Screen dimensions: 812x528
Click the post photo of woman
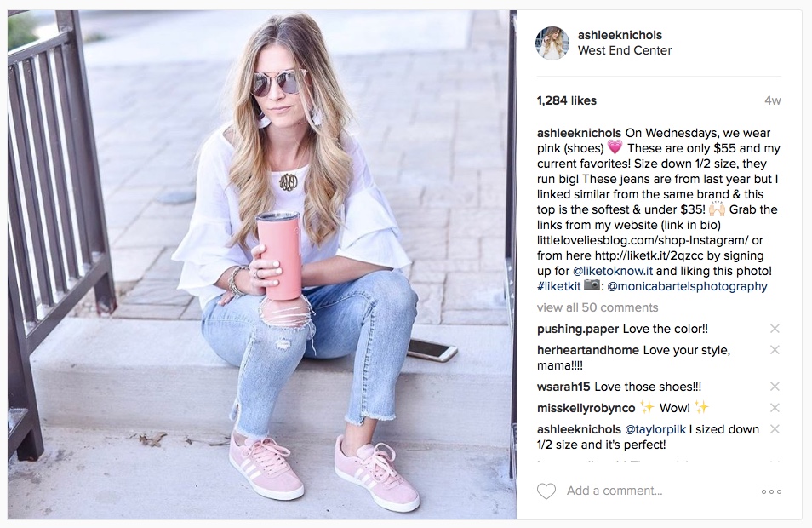click(x=262, y=264)
